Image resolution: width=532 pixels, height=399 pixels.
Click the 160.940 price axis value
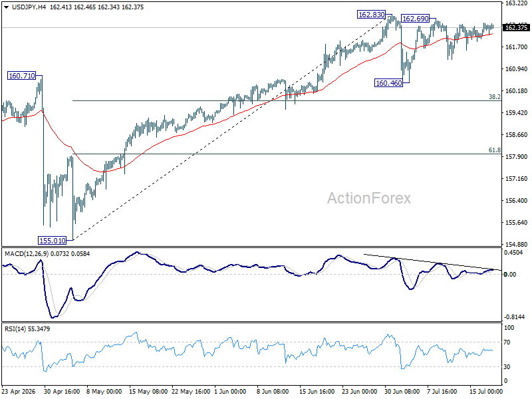[x=517, y=69]
